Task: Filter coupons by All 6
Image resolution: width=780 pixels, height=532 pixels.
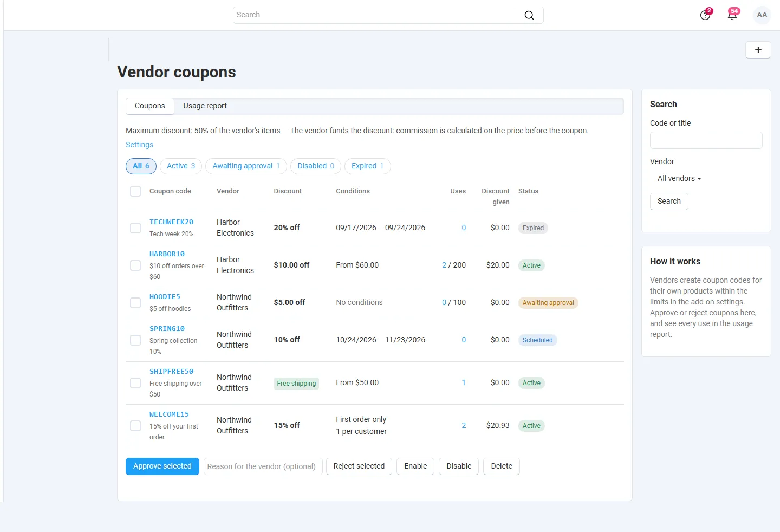Action: point(141,166)
